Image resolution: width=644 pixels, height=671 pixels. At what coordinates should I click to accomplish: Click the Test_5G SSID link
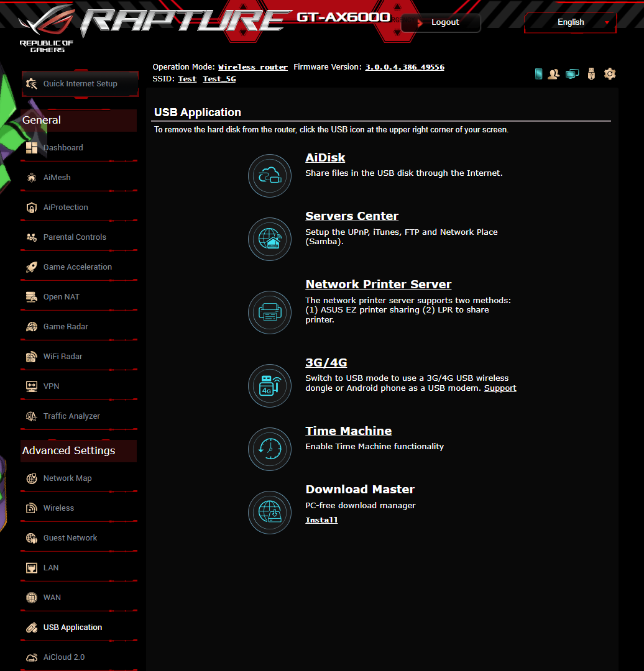(219, 79)
